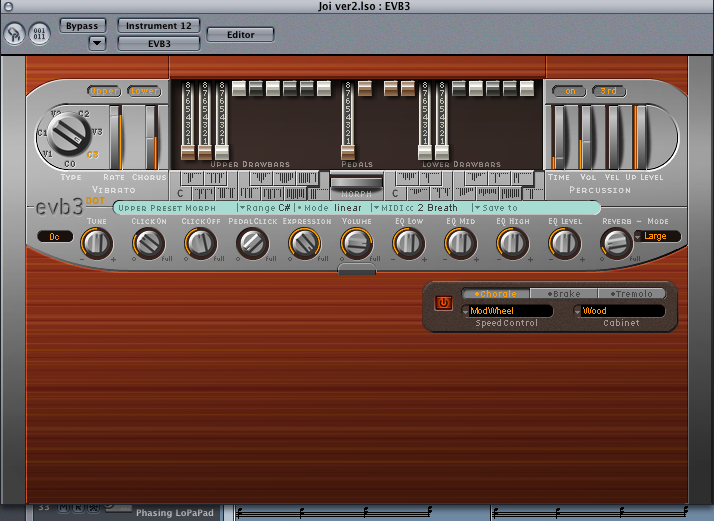The height and width of the screenshot is (521, 714).
Task: Click the Reverb knob
Action: pos(616,243)
